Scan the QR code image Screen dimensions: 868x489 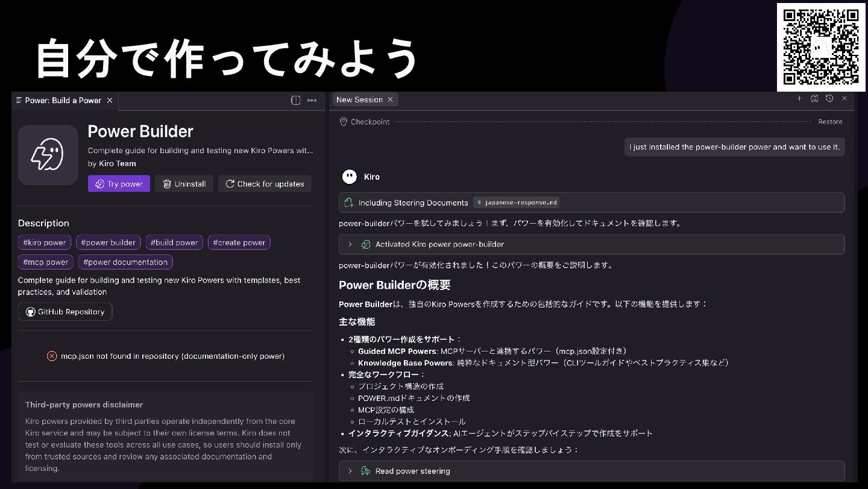coord(821,46)
